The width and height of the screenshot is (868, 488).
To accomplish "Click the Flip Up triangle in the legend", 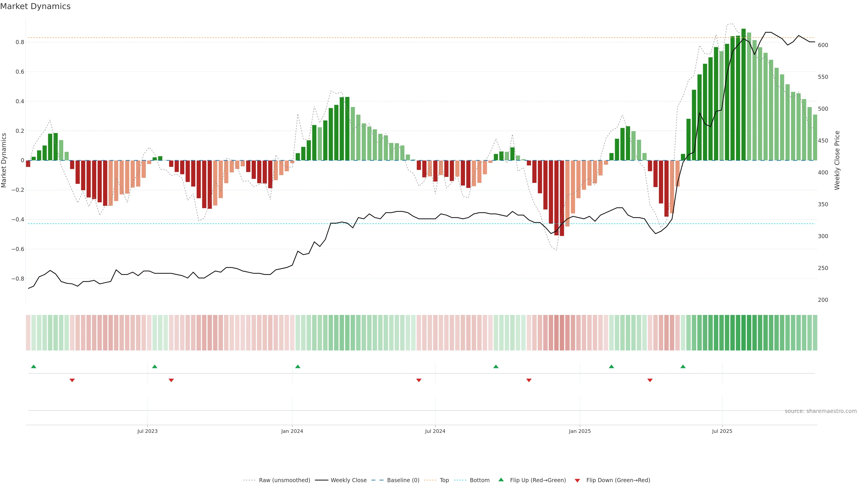I will point(501,480).
